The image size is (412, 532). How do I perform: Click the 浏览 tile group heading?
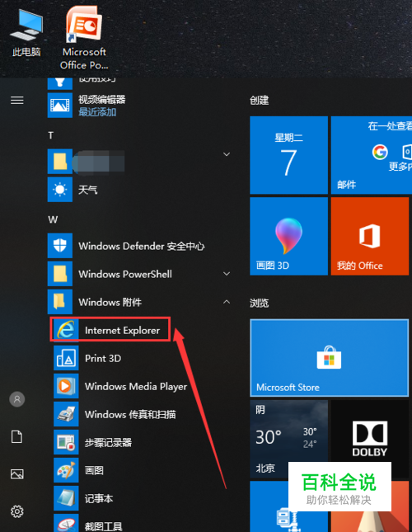click(260, 303)
